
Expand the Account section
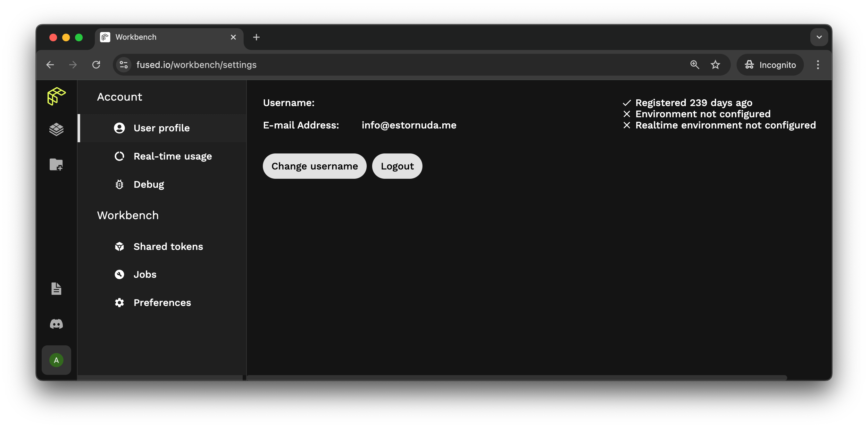point(120,96)
